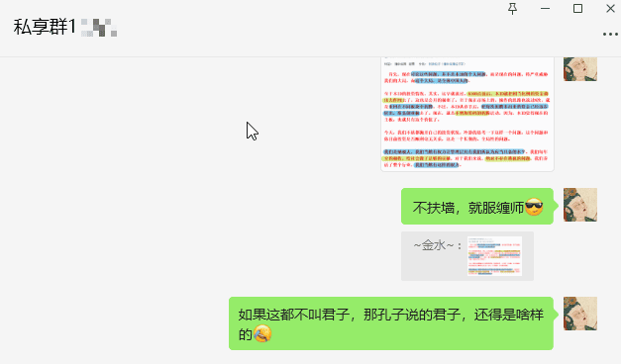The height and width of the screenshot is (364, 621).
Task: Click avatar beside 不扶墙，就服缠师 message
Action: [580, 205]
